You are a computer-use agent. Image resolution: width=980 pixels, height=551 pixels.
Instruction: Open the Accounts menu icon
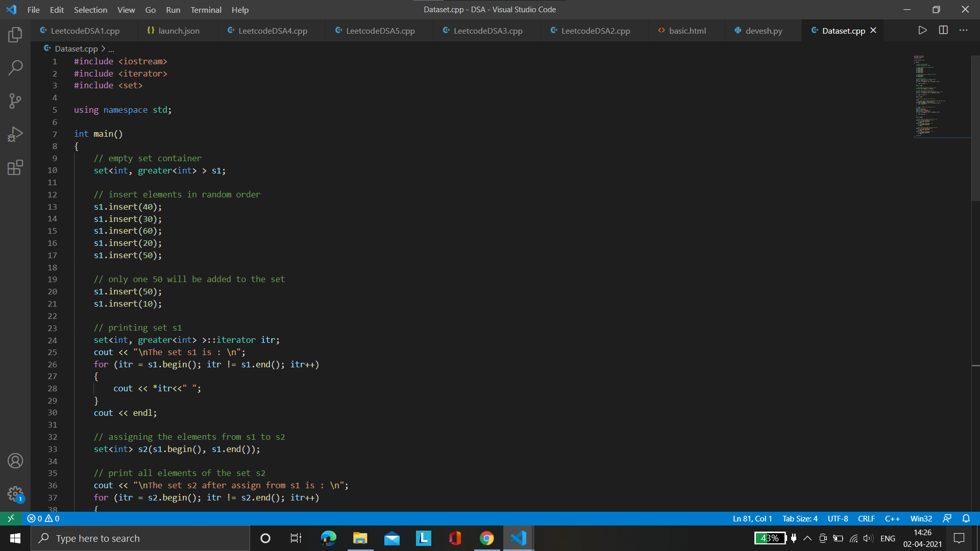click(x=15, y=461)
